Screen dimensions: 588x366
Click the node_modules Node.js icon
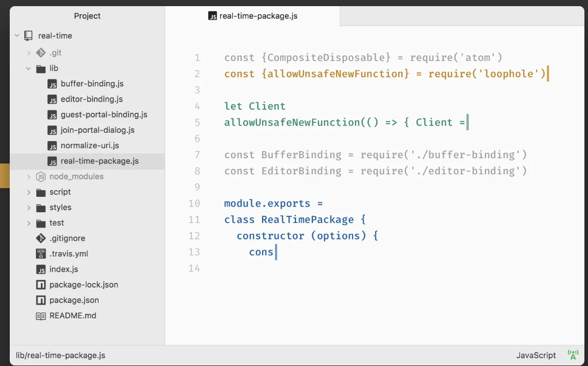41,176
